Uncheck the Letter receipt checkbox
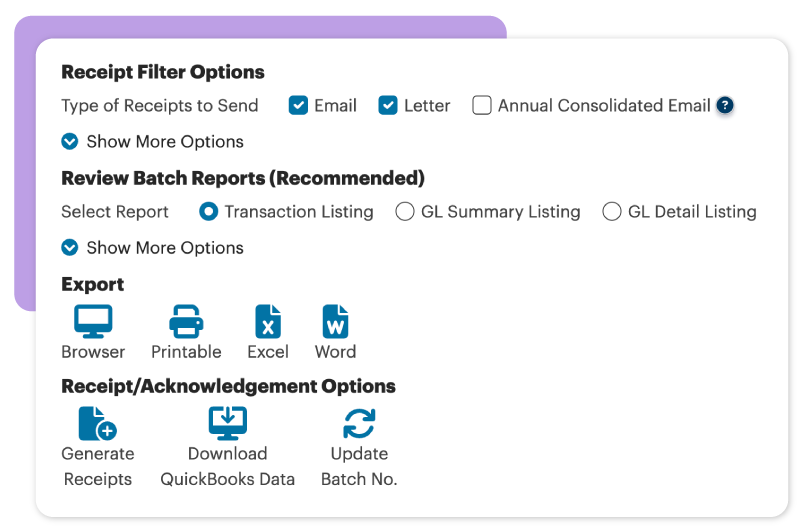 click(388, 105)
